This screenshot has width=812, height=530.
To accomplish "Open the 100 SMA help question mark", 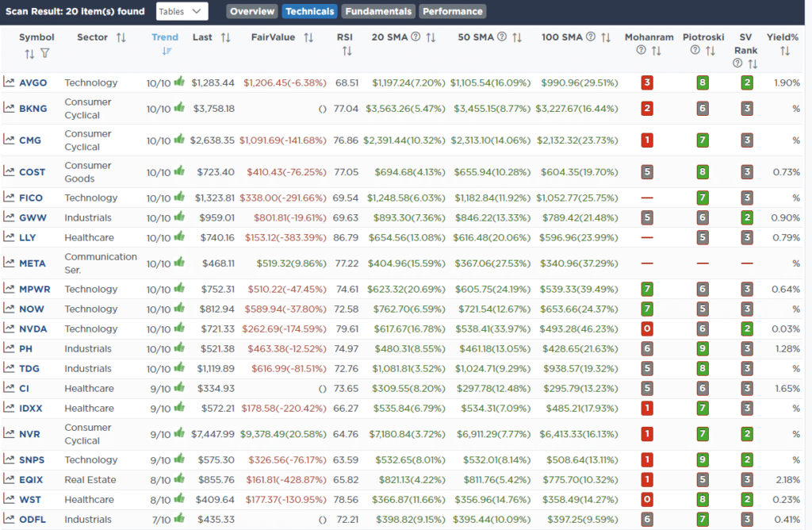I will click(590, 36).
